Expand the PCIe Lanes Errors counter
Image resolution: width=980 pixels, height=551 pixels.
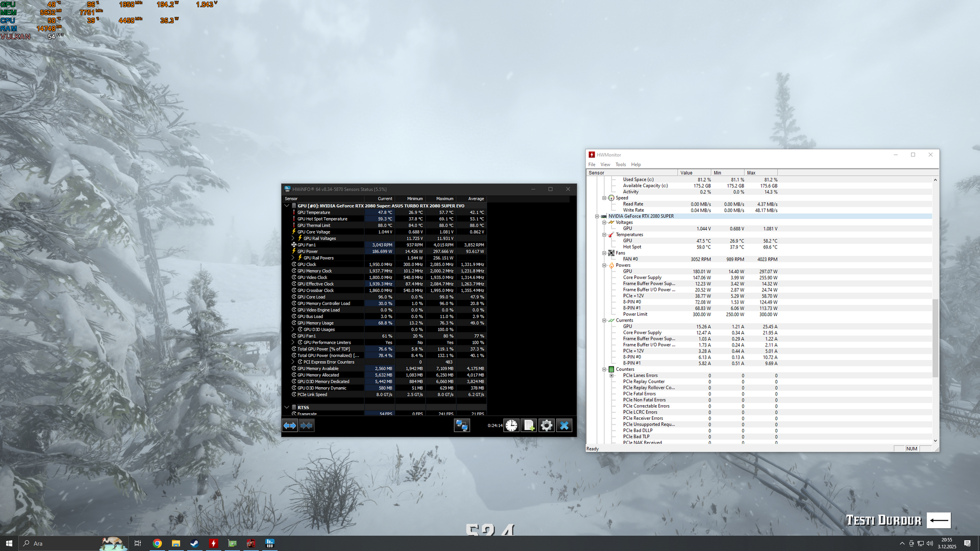coord(611,375)
